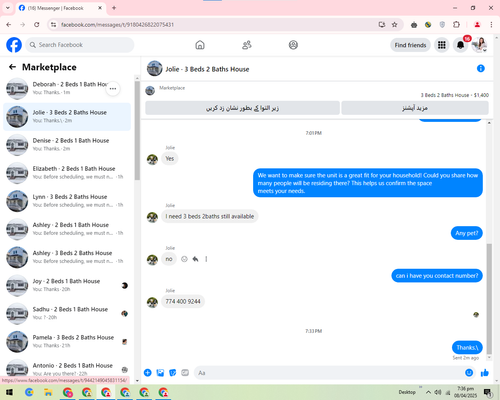Screen dimensions: 500x400
Task: Attach a photo with the image icon
Action: (160, 373)
